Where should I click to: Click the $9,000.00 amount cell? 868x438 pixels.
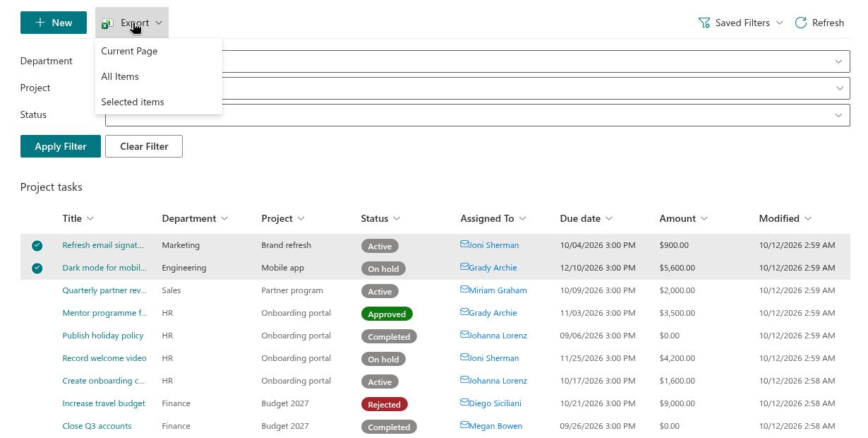click(x=677, y=403)
